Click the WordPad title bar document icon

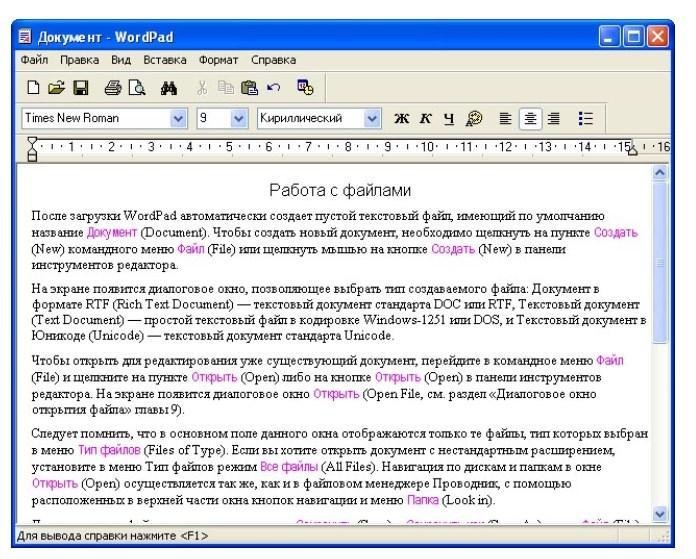[x=25, y=36]
